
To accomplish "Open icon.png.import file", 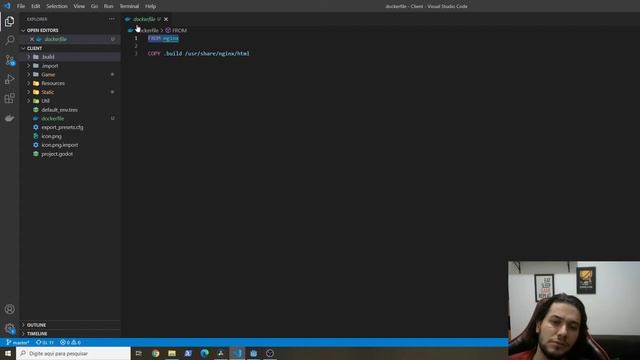I will 60,145.
